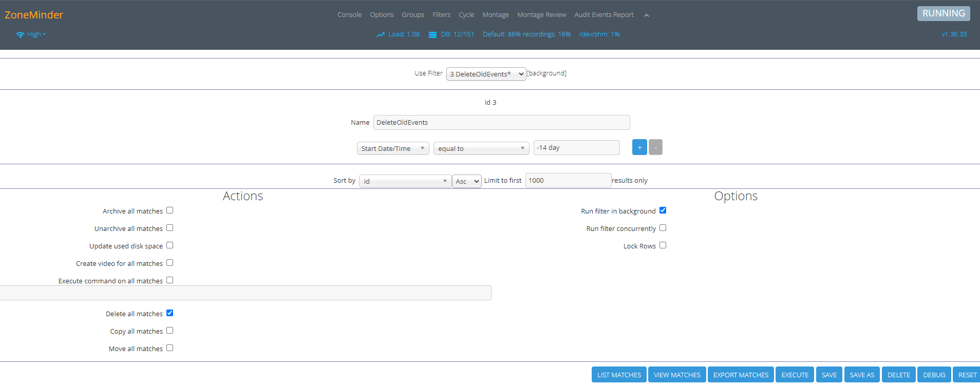
Task: Click the EXECUTE button
Action: [x=795, y=375]
